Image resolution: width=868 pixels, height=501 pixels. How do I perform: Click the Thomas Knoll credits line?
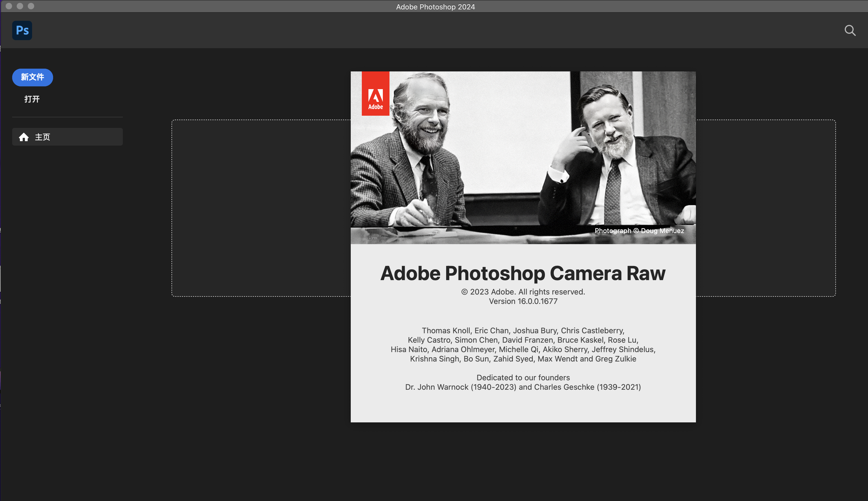click(x=523, y=330)
